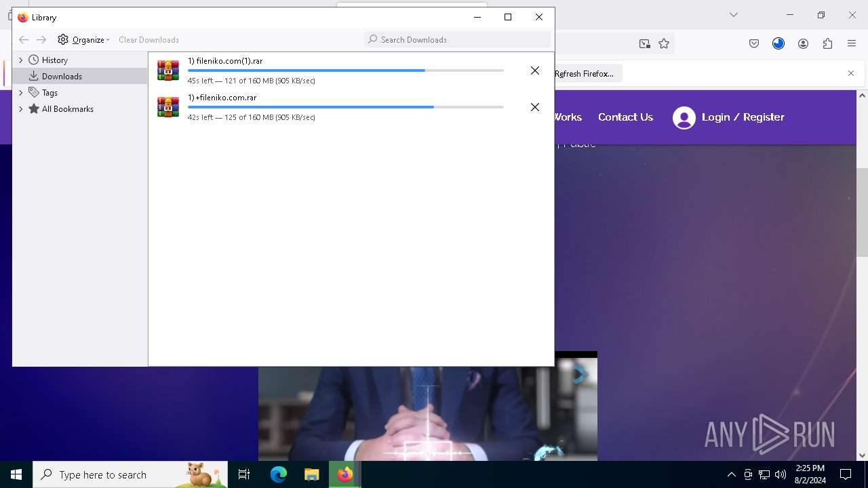Click the 1) fileniko.com(1).rar filename

(x=225, y=61)
